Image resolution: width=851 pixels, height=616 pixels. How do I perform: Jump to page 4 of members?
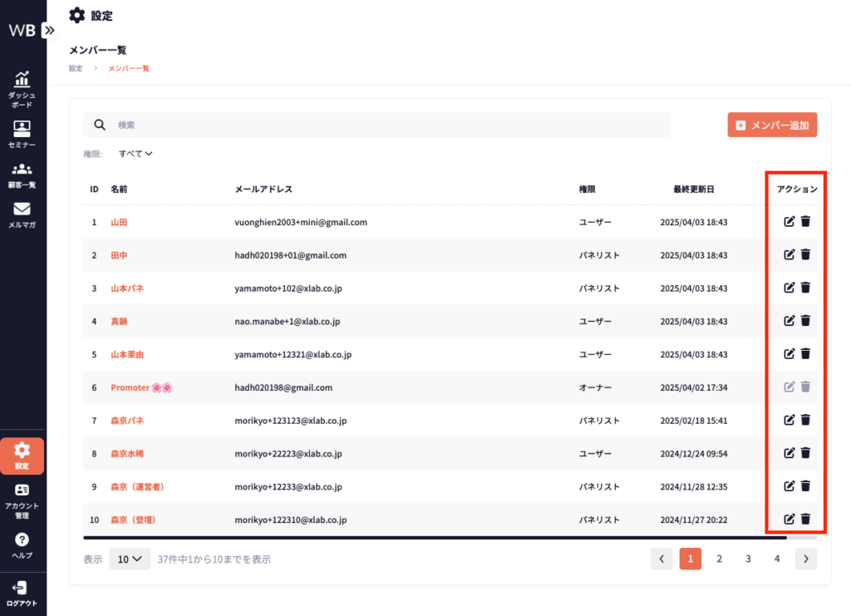pos(777,559)
